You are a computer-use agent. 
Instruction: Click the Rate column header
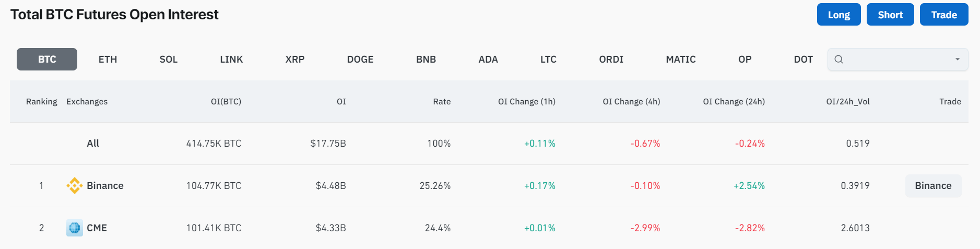click(442, 102)
